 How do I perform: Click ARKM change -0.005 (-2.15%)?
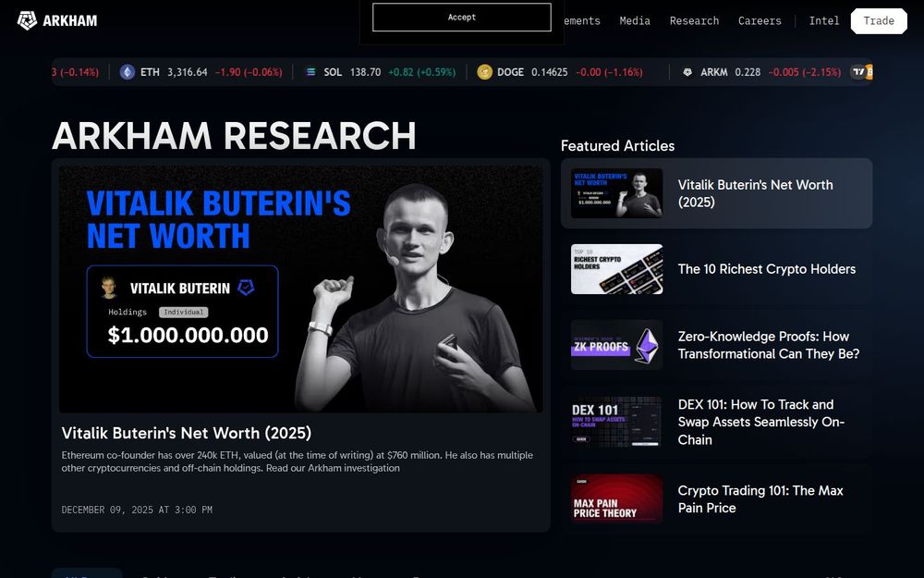805,72
